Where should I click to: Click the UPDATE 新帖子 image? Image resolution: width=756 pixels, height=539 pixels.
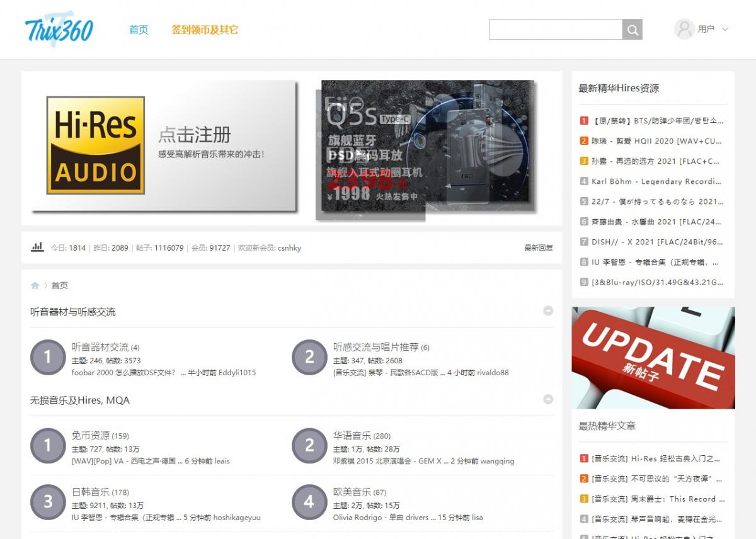pos(653,358)
